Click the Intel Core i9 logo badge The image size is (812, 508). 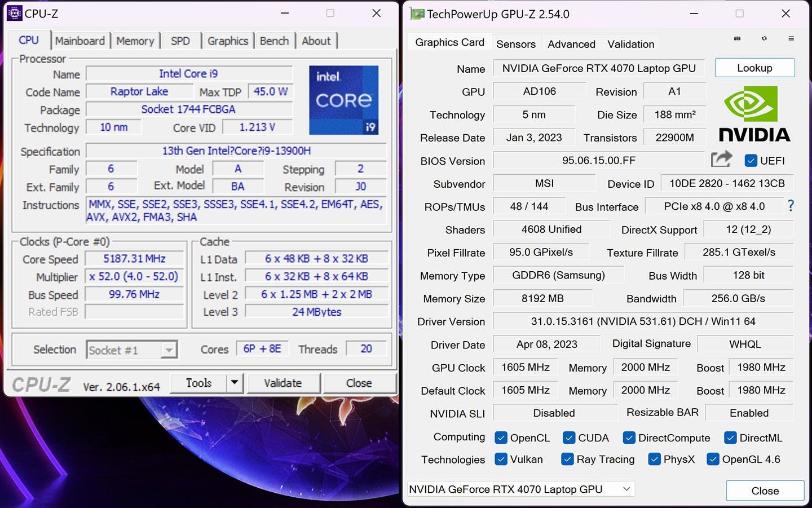343,100
